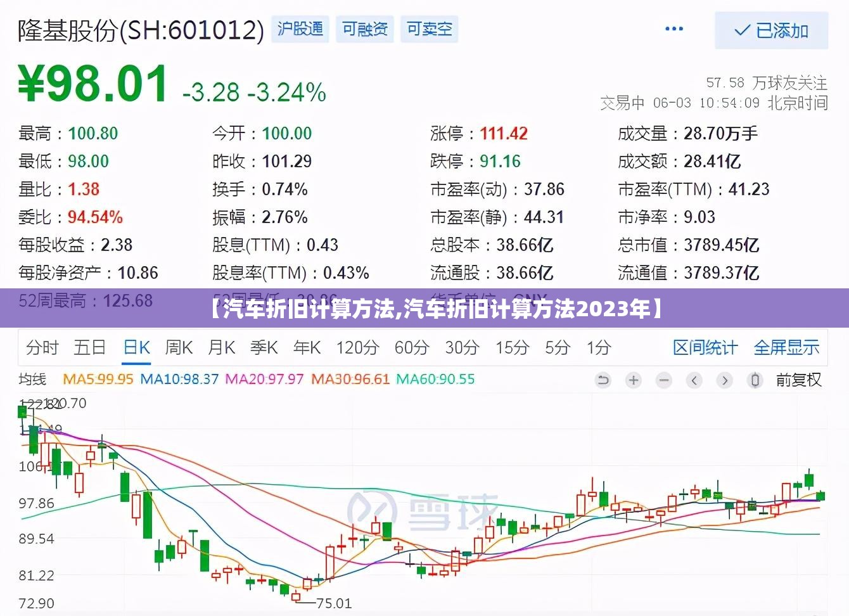Switch to the 五日 chart tab
This screenshot has width=849, height=616.
(90, 347)
